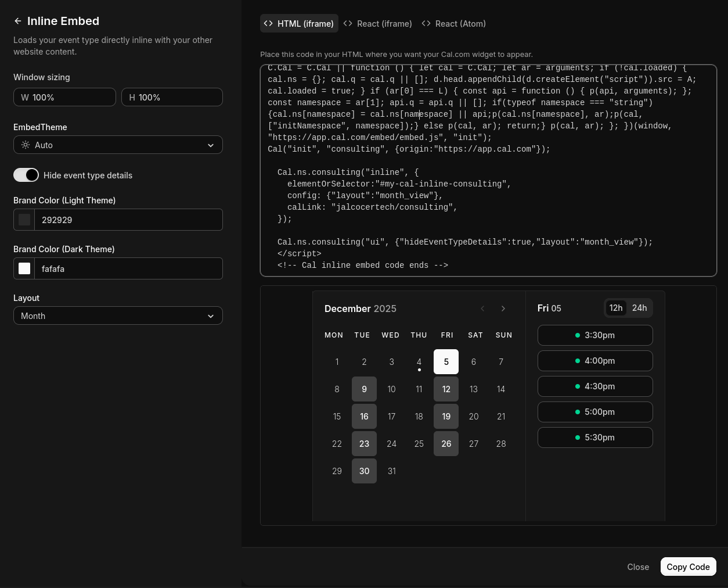728x588 pixels.
Task: Click the code icon on React (Atom) tab
Action: point(426,24)
